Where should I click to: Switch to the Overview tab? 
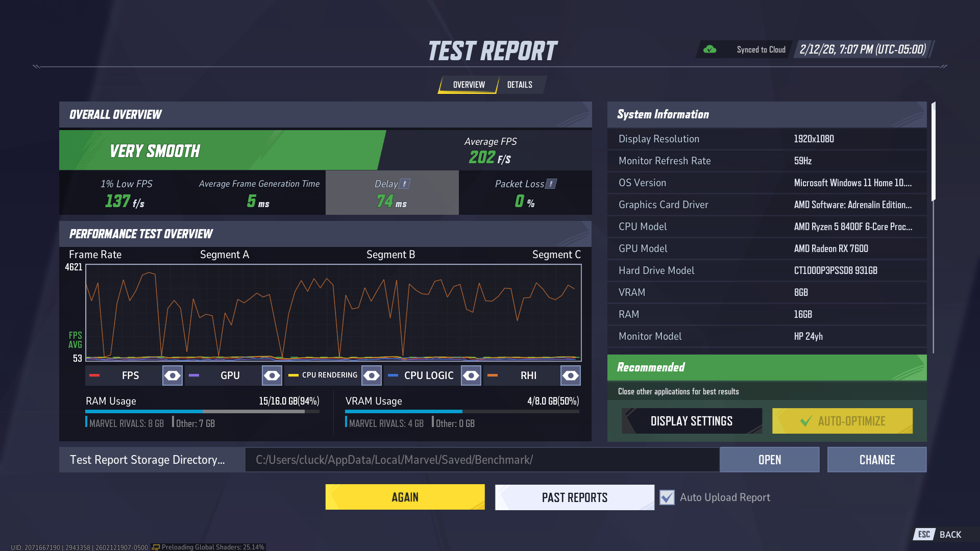click(x=469, y=85)
